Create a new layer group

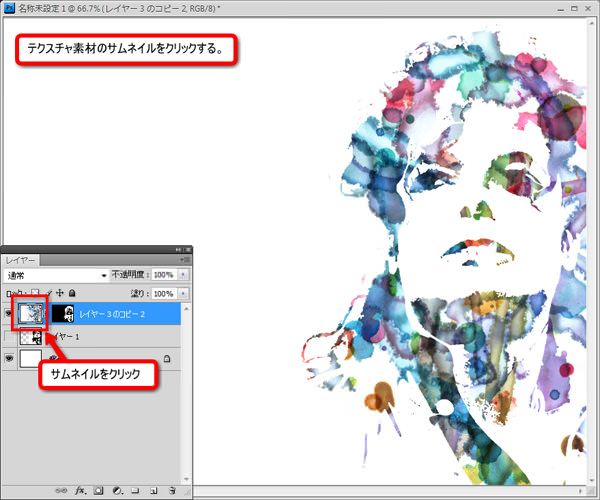click(x=135, y=490)
